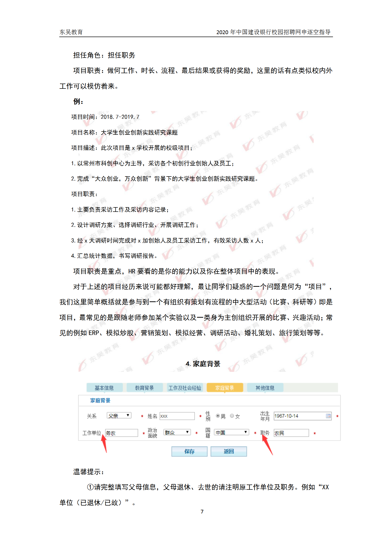Viewport: 392px width, 555px height.
Task: Click the 东吴教育 header text
Action: (x=71, y=32)
